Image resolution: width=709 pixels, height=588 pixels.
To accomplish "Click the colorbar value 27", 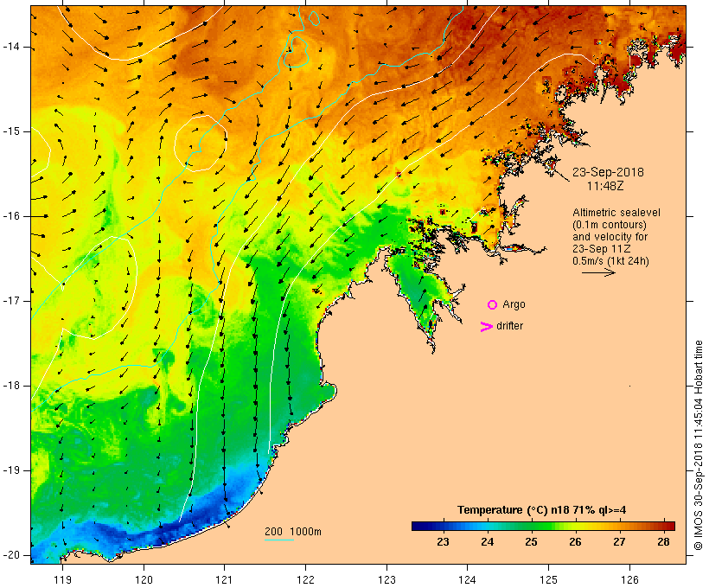I will point(619,542).
